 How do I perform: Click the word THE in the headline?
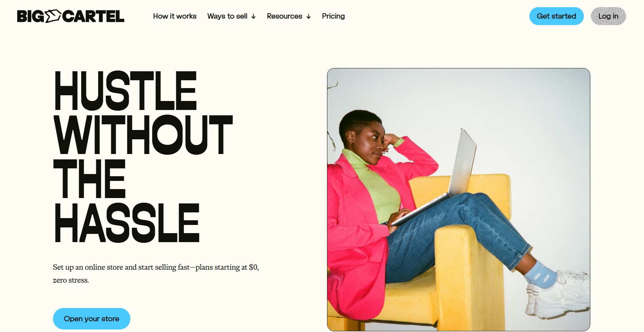(x=90, y=179)
